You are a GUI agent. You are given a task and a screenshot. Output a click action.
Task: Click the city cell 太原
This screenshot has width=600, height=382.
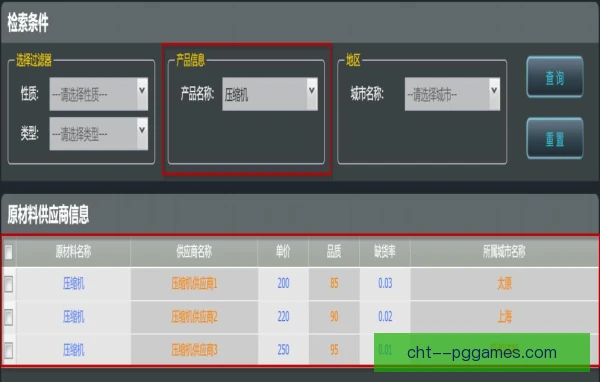pos(504,284)
